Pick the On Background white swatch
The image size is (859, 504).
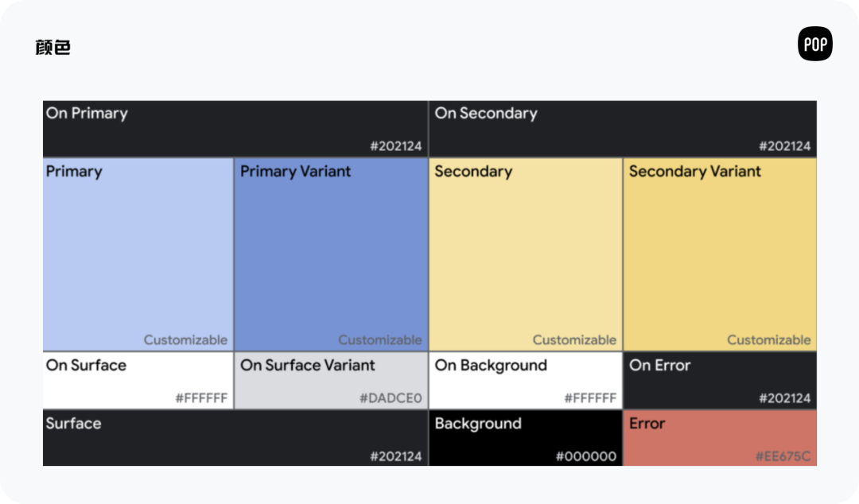pyautogui.click(x=525, y=381)
